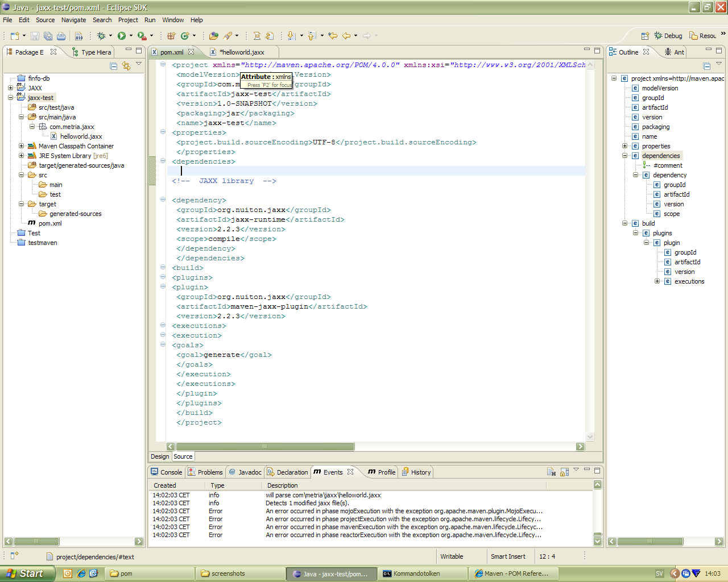Switch to the Type Hierarchy tab

92,52
